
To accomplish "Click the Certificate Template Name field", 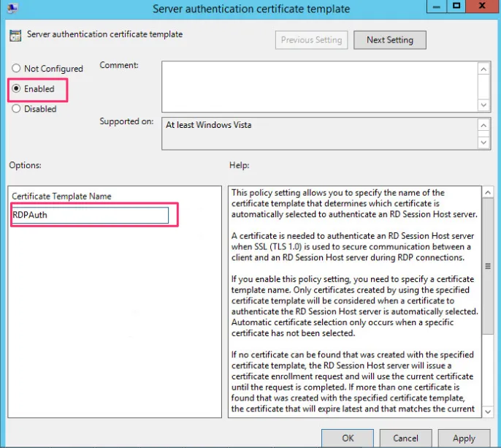I will (x=90, y=216).
